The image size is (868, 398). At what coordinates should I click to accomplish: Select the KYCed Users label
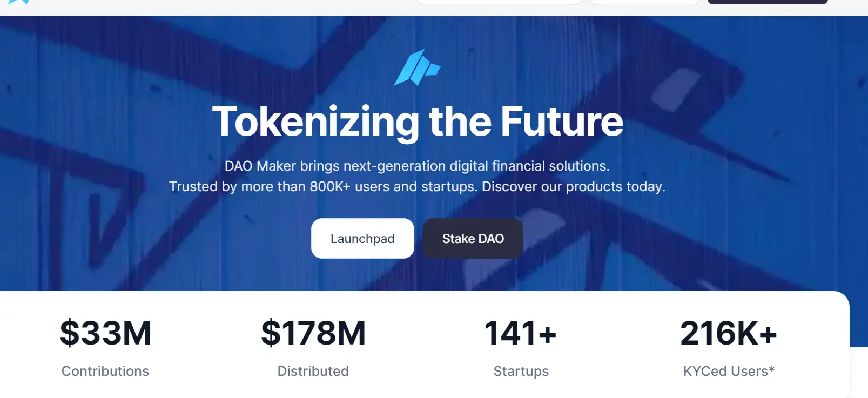pyautogui.click(x=725, y=371)
